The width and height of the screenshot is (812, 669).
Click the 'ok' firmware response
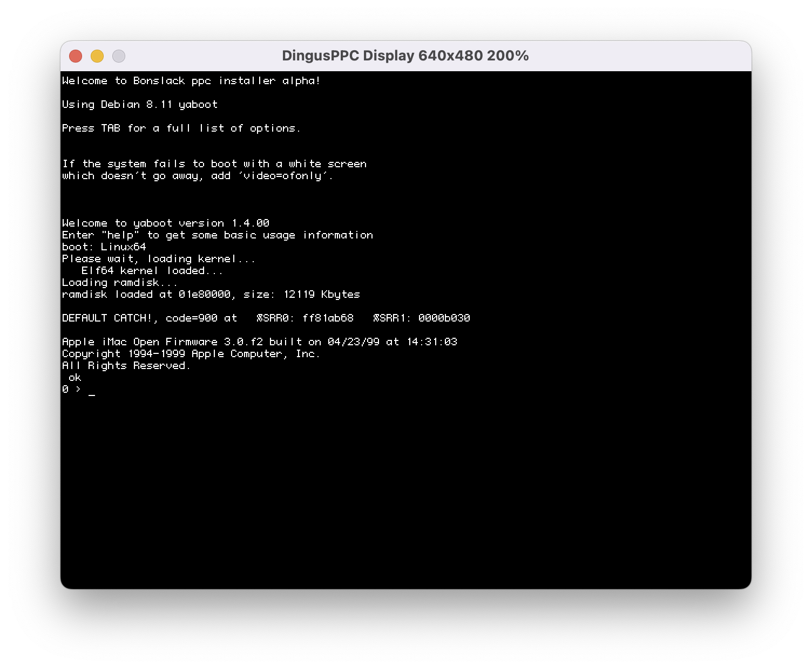click(75, 378)
